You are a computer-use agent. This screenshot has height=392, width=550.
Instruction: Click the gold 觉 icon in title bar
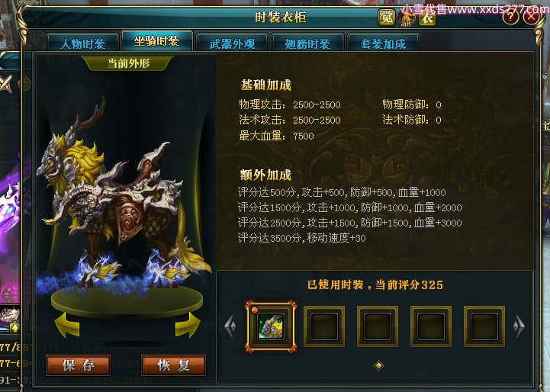tap(386, 17)
